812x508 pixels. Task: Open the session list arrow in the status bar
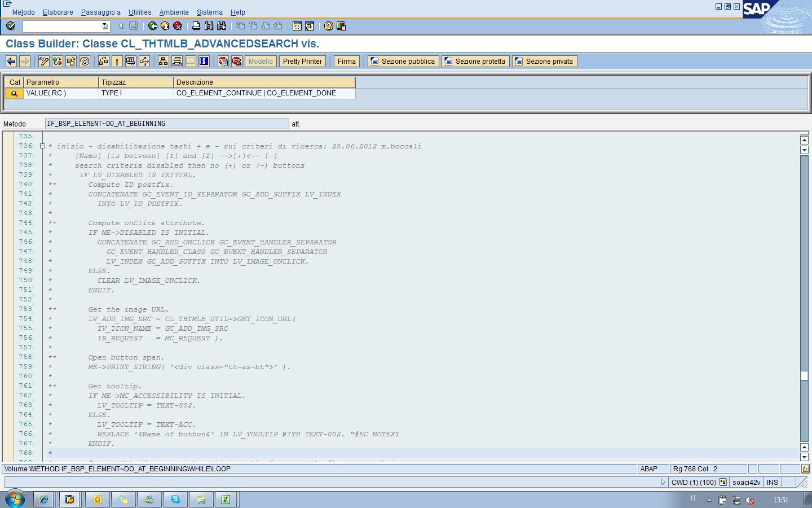click(664, 483)
